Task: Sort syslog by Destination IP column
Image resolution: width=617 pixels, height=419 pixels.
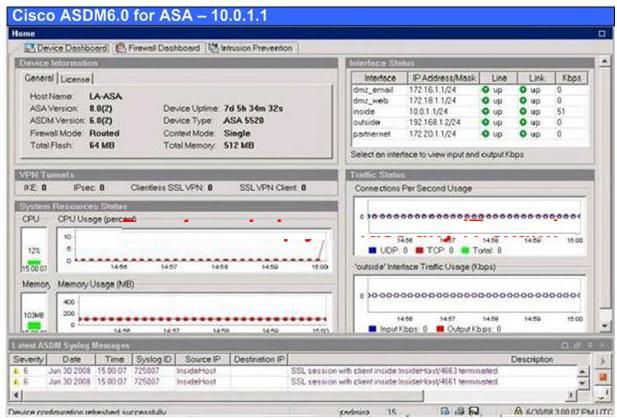Action: 259,359
